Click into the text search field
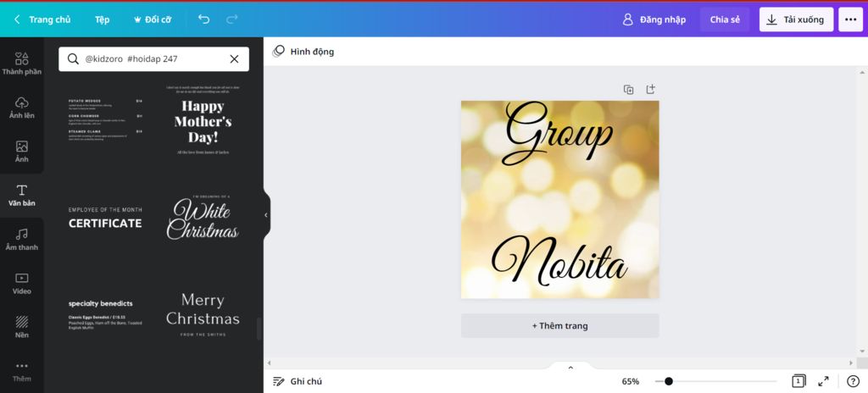This screenshot has width=868, height=393. coord(154,59)
